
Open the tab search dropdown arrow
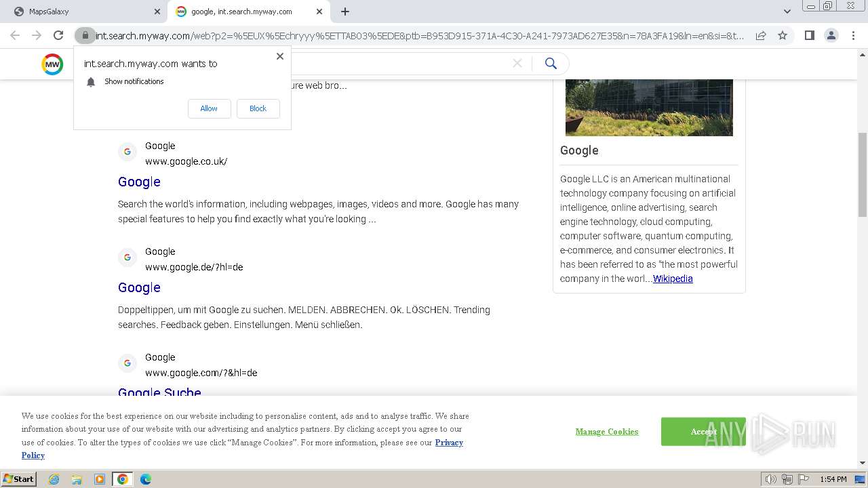(x=787, y=12)
